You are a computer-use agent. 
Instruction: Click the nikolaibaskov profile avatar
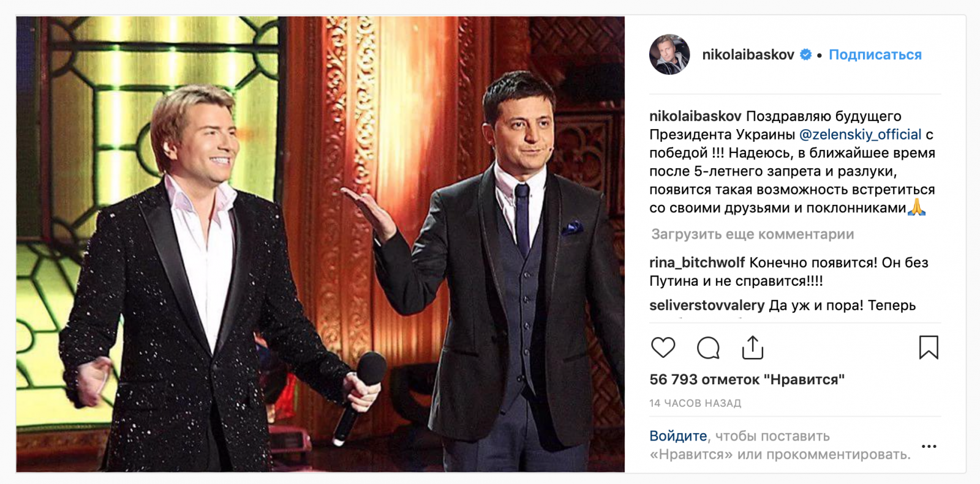coord(669,54)
